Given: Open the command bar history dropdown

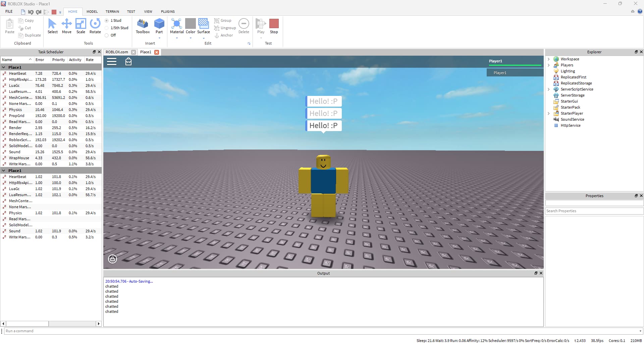Looking at the screenshot, I should (x=640, y=331).
